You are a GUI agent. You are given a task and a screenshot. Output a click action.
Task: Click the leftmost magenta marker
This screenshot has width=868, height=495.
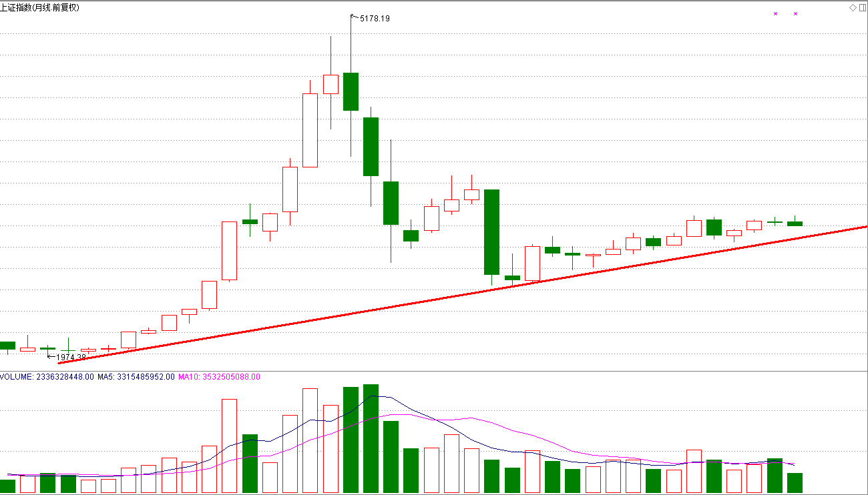click(775, 13)
